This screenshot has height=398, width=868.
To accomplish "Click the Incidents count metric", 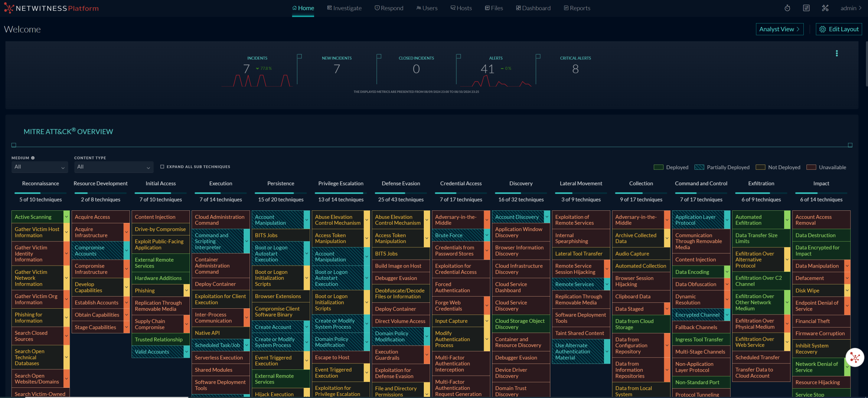I will pos(246,69).
